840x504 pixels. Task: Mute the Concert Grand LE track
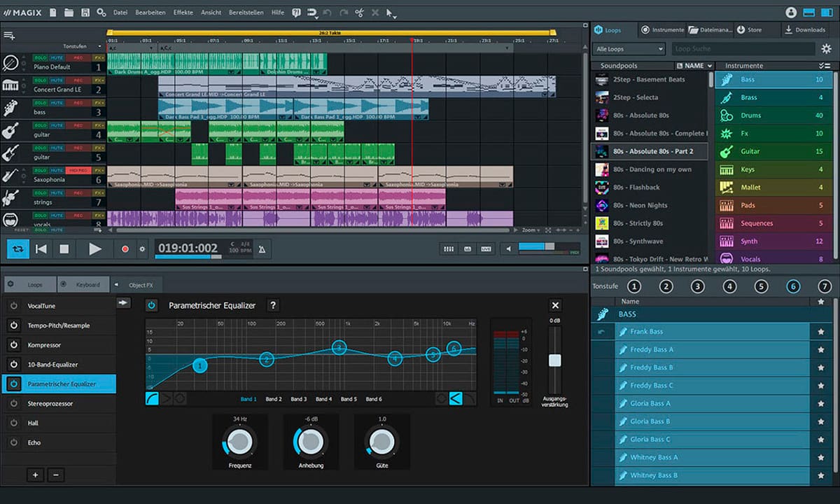point(57,80)
